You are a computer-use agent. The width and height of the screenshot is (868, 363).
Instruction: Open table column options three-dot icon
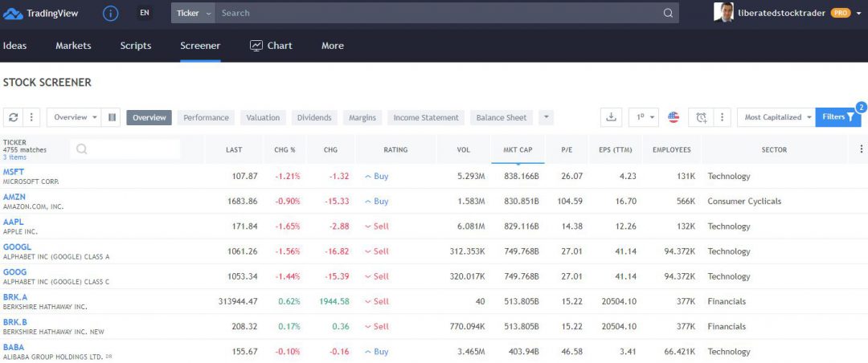pyautogui.click(x=861, y=149)
